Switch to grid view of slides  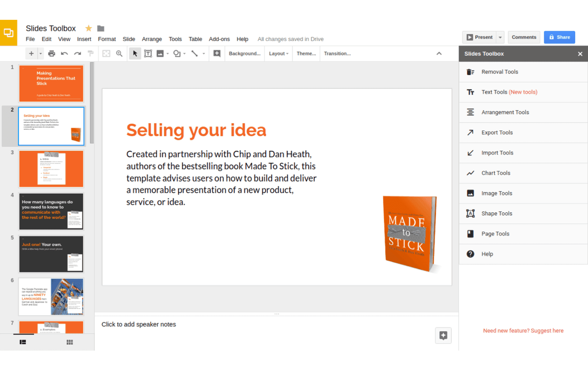69,342
